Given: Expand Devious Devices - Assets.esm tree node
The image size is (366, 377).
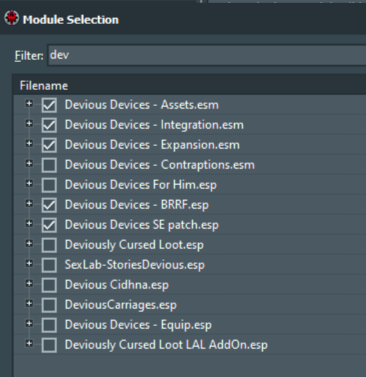Looking at the screenshot, I should [29, 104].
